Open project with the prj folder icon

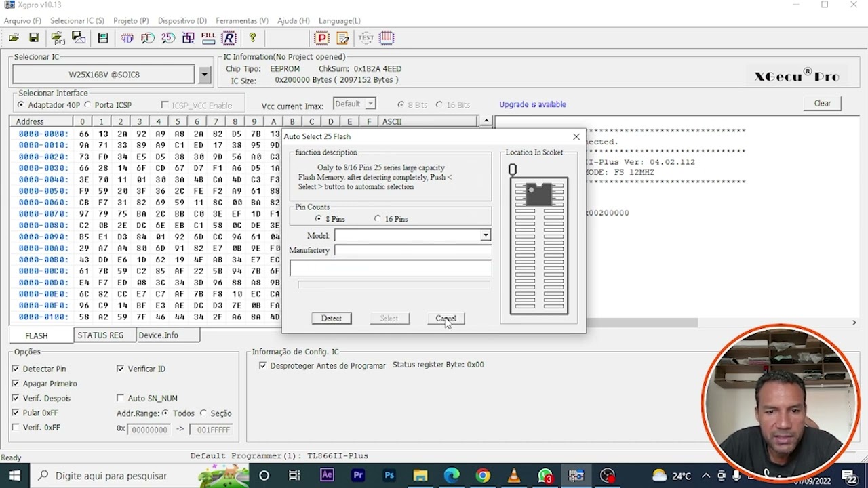point(58,38)
